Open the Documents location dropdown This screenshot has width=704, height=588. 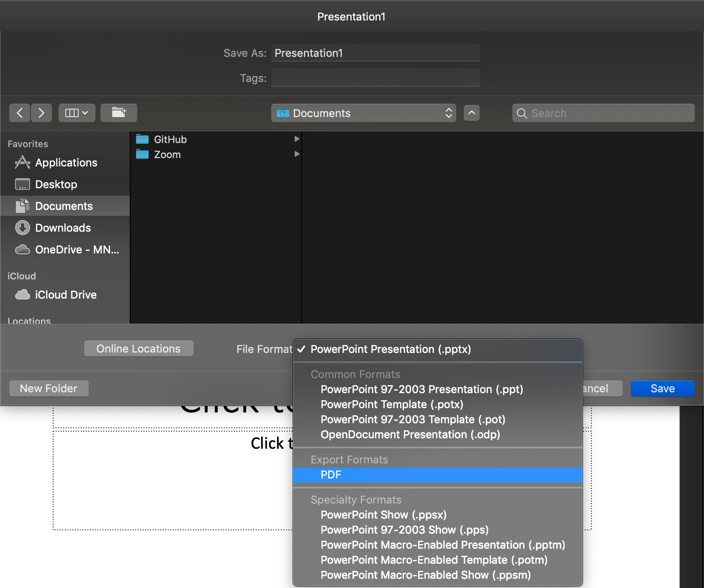point(363,113)
